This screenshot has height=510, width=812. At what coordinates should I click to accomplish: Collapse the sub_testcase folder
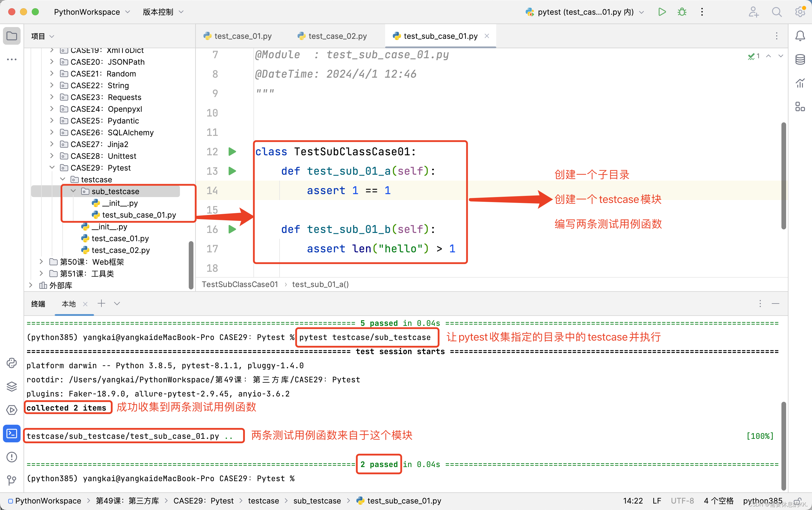pos(73,191)
